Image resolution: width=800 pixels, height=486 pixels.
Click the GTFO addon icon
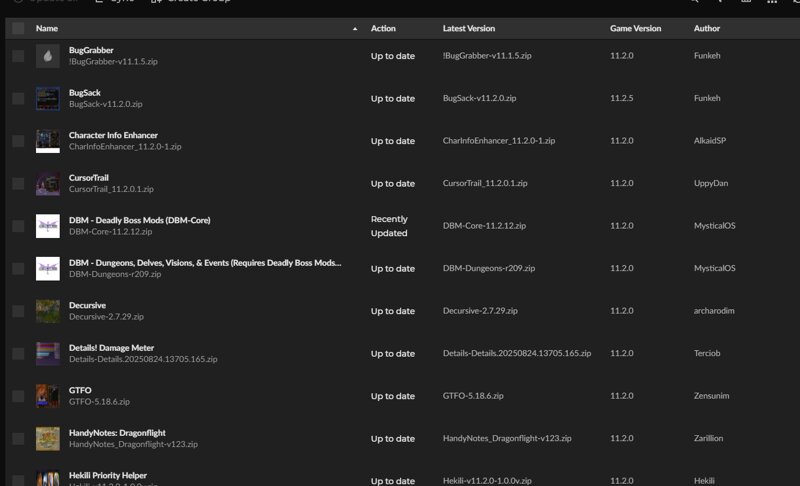(x=47, y=396)
